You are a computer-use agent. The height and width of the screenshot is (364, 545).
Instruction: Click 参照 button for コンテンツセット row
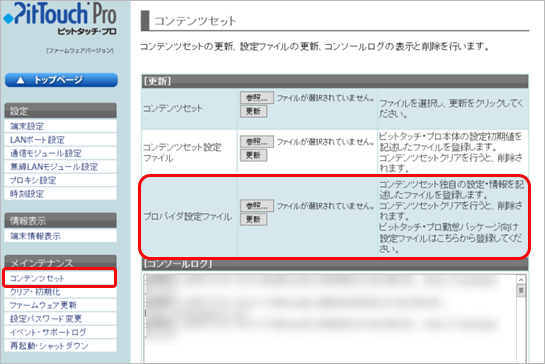point(257,98)
